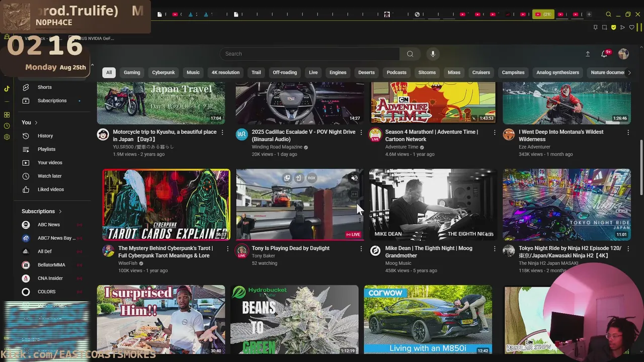Screen dimensions: 644x362
Task: Play the I surprised Him thumbnail
Action: 161,320
